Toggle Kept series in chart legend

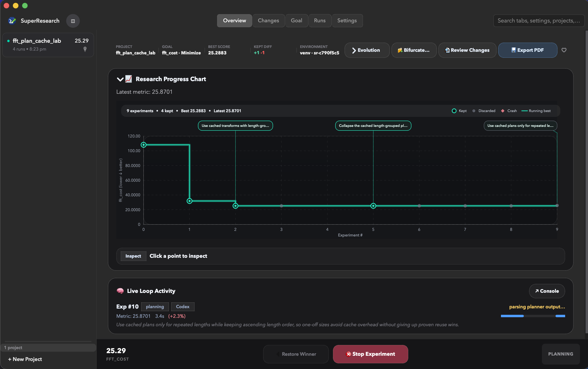pyautogui.click(x=459, y=111)
